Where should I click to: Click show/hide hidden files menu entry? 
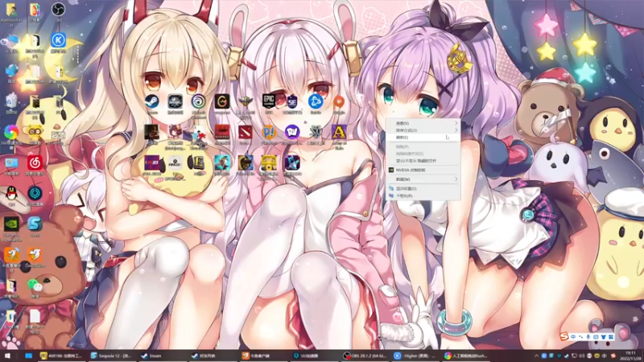click(423, 161)
